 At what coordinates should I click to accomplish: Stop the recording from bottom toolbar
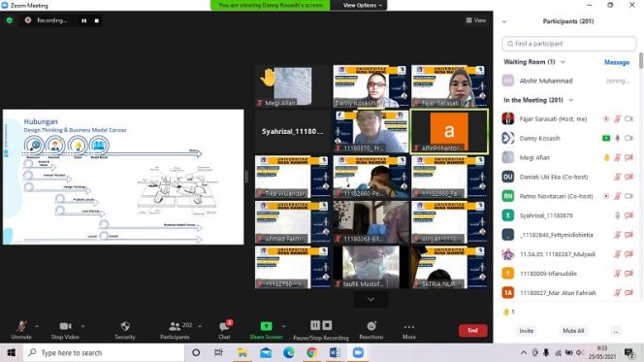tap(328, 325)
